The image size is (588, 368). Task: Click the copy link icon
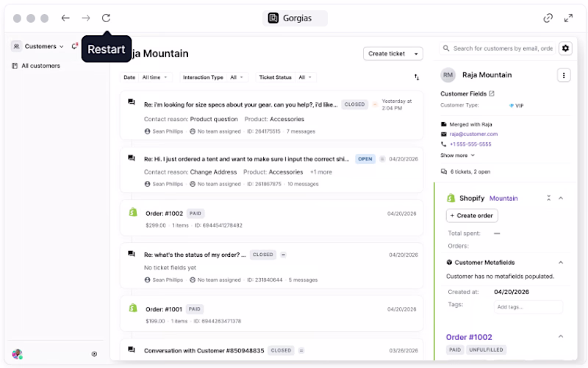click(x=548, y=18)
